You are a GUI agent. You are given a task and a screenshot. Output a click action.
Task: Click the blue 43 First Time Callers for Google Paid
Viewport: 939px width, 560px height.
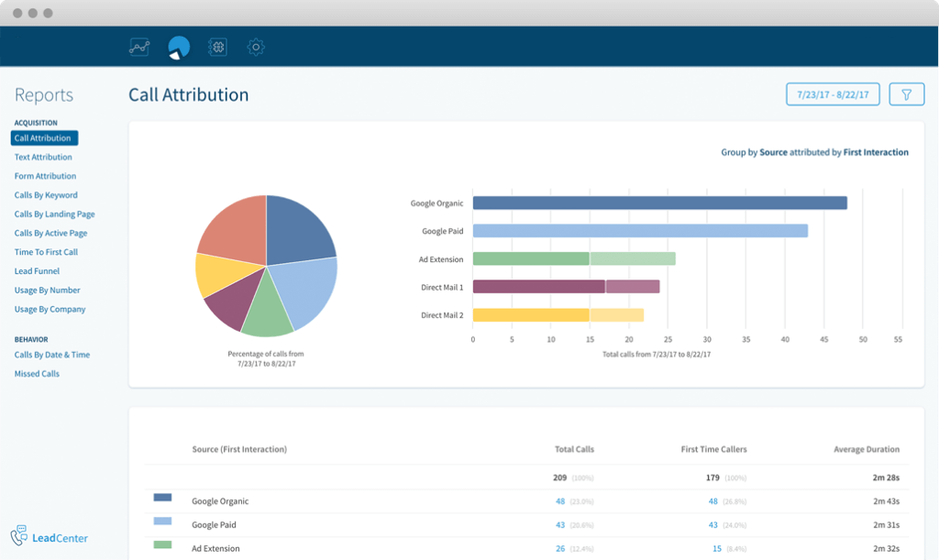pyautogui.click(x=713, y=523)
